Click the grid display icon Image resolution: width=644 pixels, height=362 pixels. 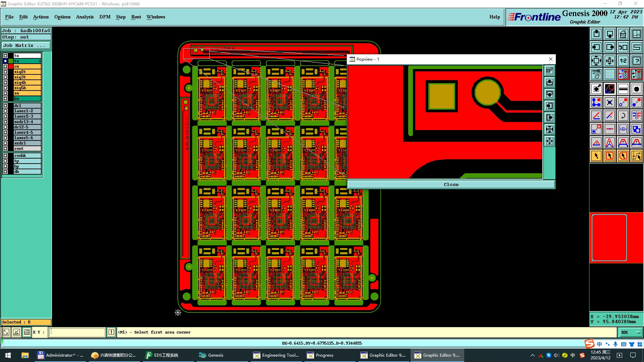pos(609,74)
